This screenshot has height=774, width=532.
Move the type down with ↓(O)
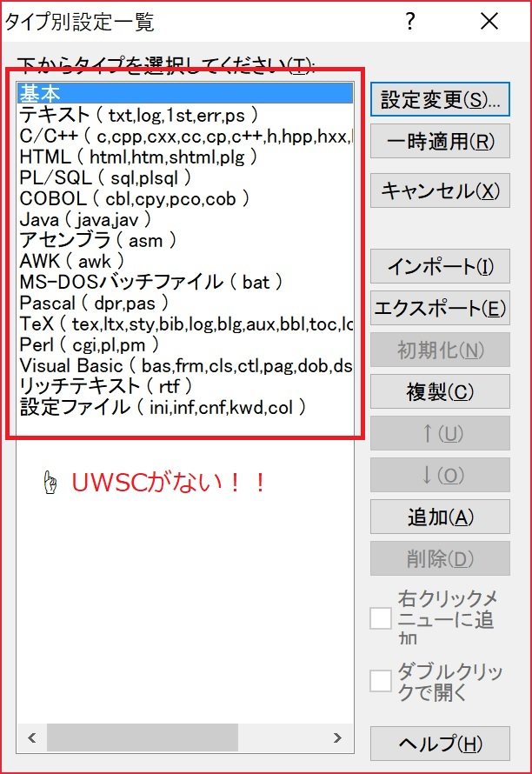440,475
